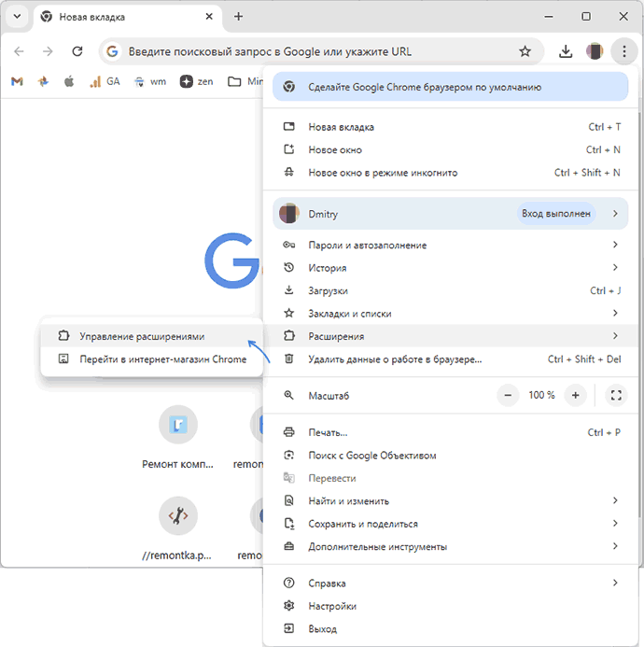
Task: Close the Новая вкладка tab
Action: [209, 17]
